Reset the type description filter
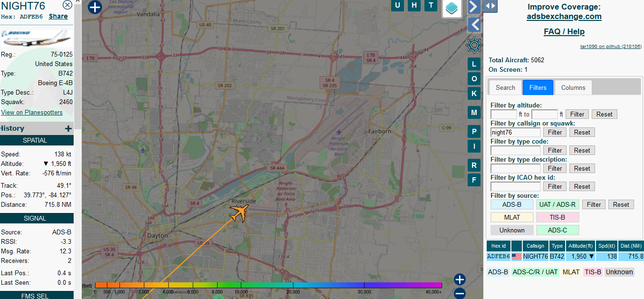 point(582,168)
